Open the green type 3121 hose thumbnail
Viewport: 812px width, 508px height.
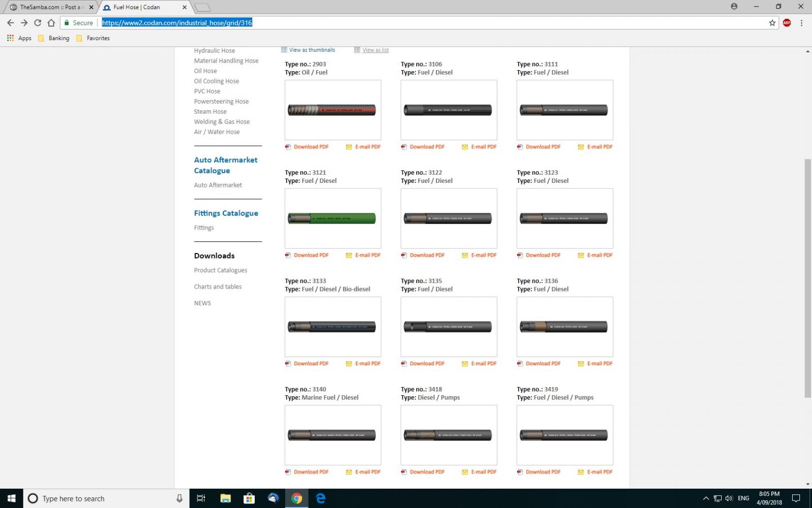pos(332,218)
